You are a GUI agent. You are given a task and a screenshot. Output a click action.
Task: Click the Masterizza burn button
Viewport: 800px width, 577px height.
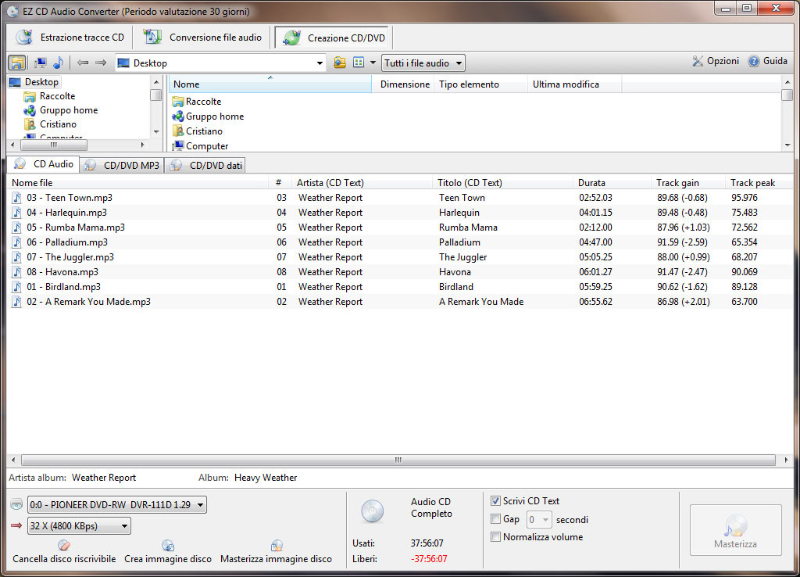pos(735,530)
